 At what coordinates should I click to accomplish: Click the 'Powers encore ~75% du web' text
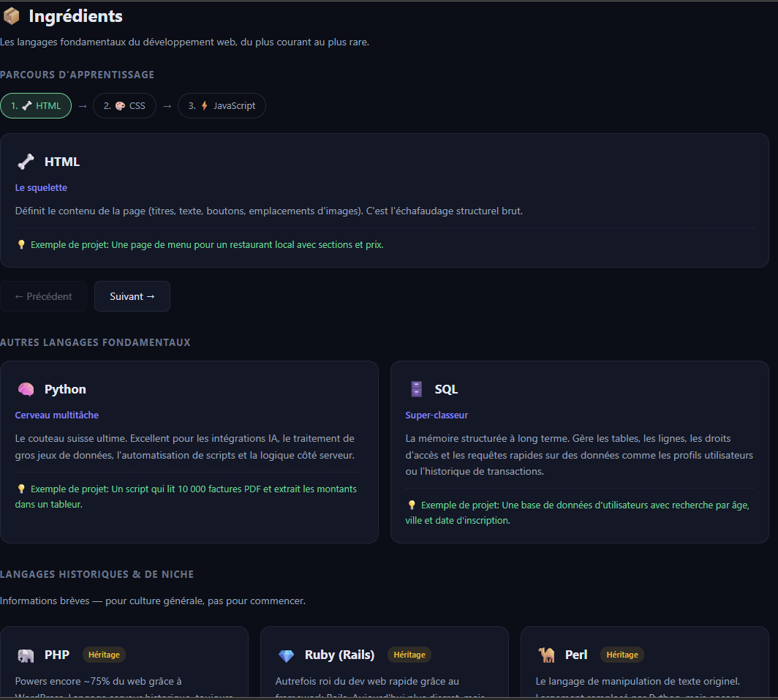98,681
